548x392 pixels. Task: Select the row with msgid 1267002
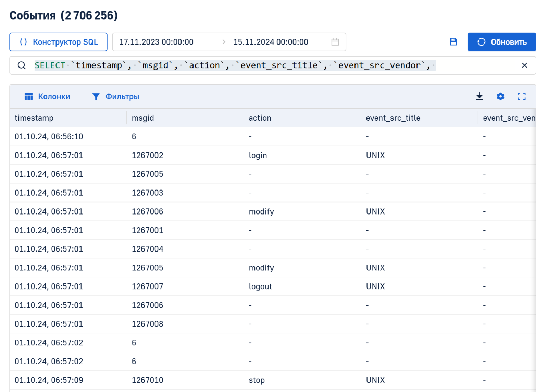[x=147, y=155]
